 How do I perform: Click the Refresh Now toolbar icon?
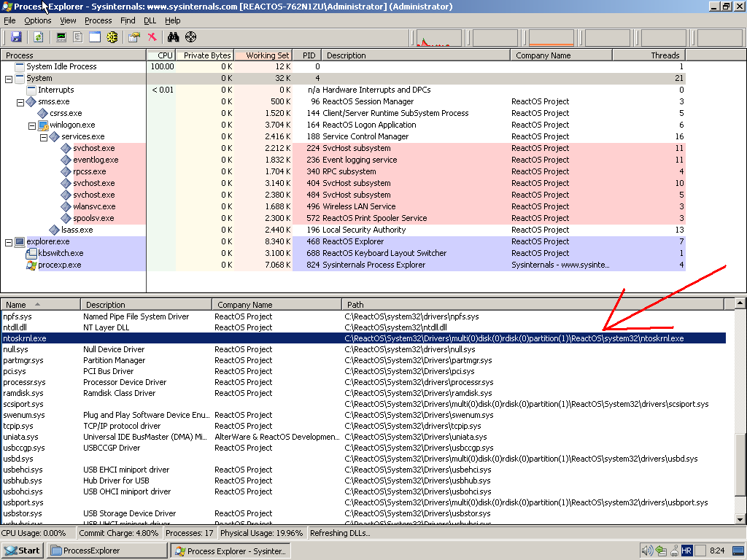38,37
